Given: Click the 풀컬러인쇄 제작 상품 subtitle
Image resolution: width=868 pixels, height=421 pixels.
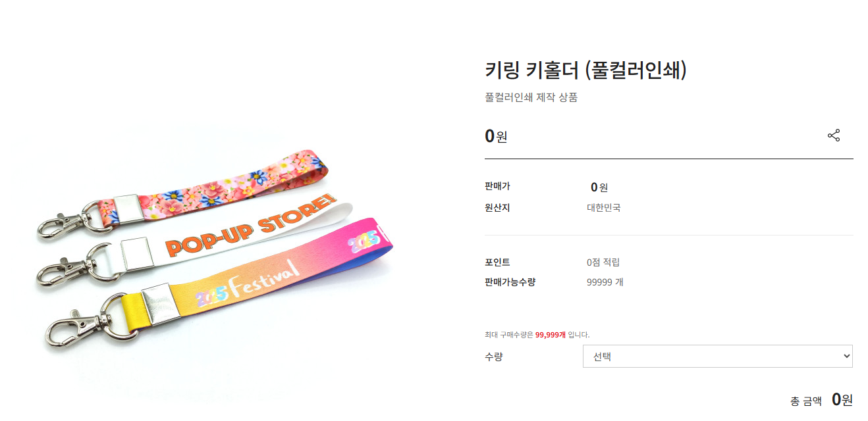Looking at the screenshot, I should (x=531, y=97).
